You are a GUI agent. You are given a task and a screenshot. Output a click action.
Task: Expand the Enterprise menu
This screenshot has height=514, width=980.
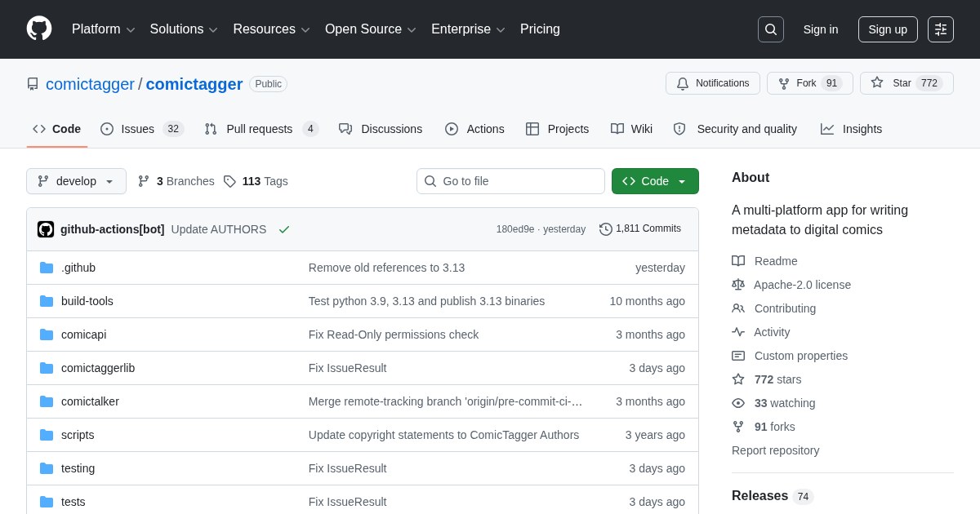click(x=468, y=29)
